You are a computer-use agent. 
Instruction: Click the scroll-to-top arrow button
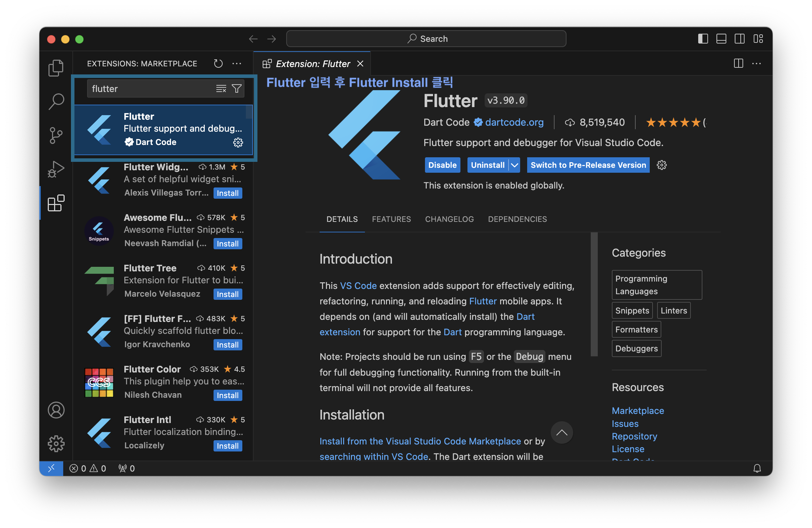pyautogui.click(x=562, y=433)
